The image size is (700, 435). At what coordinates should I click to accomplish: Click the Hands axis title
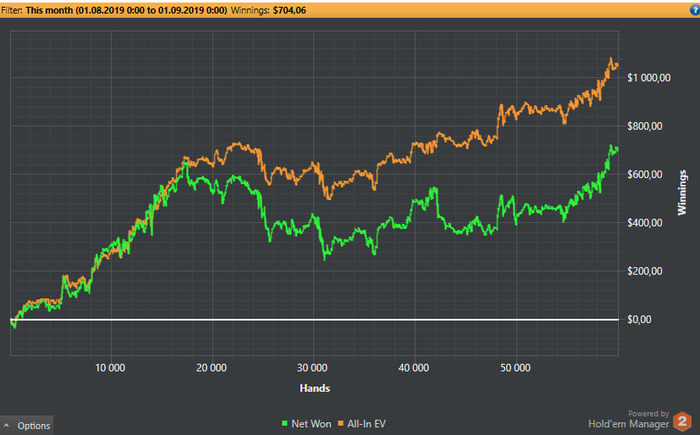[315, 388]
